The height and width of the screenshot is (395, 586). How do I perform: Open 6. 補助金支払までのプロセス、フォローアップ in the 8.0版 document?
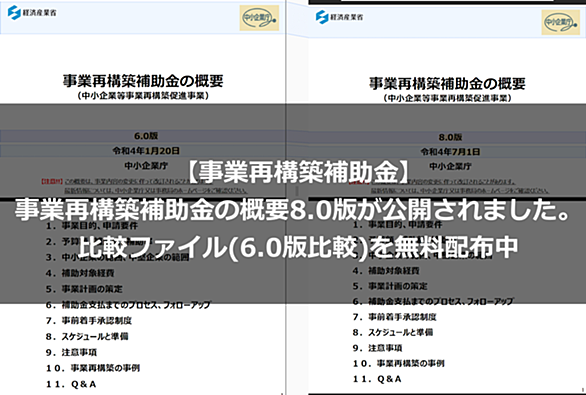tap(433, 301)
